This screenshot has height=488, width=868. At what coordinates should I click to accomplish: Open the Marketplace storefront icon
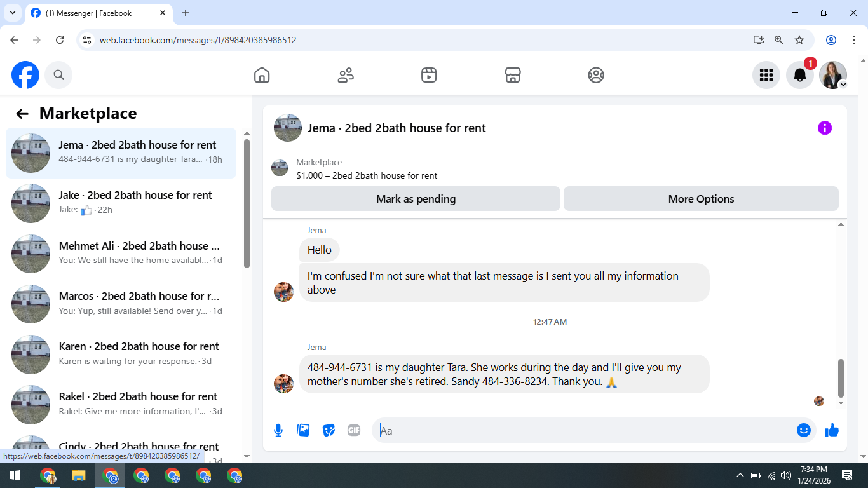click(x=513, y=75)
